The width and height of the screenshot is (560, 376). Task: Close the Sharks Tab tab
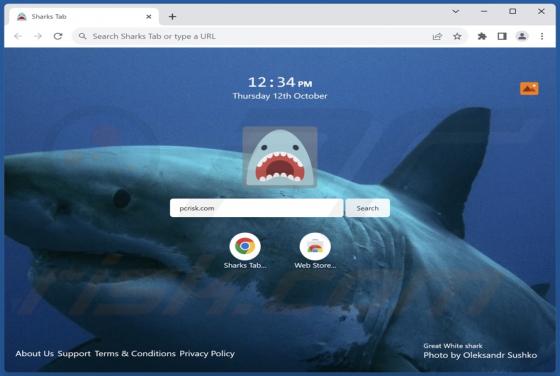[149, 16]
